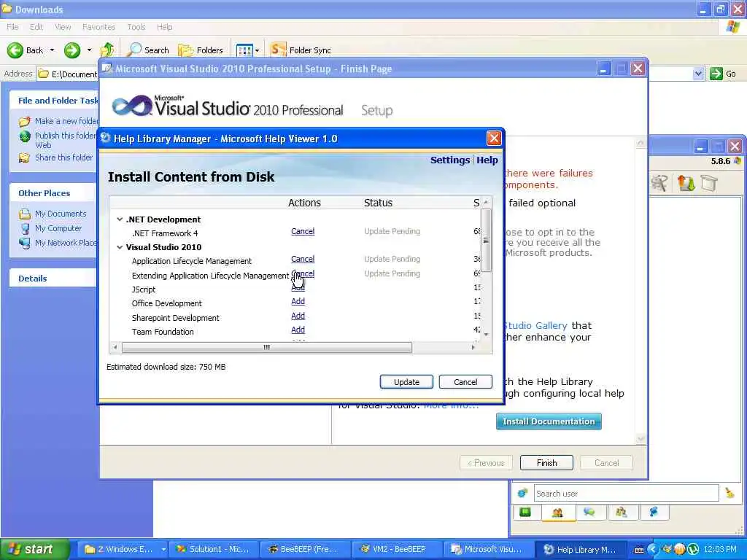
Task: Launch Folder Sync from the Explorer toolbar
Action: (x=301, y=50)
